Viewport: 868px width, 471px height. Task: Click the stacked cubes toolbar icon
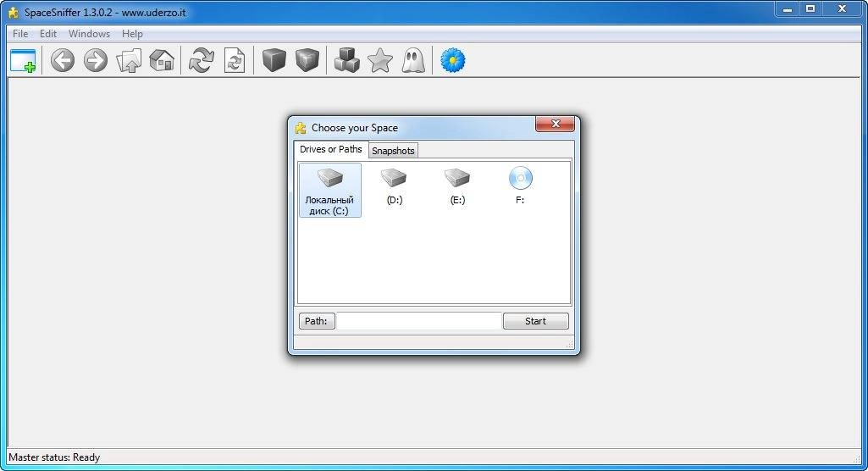coord(347,60)
